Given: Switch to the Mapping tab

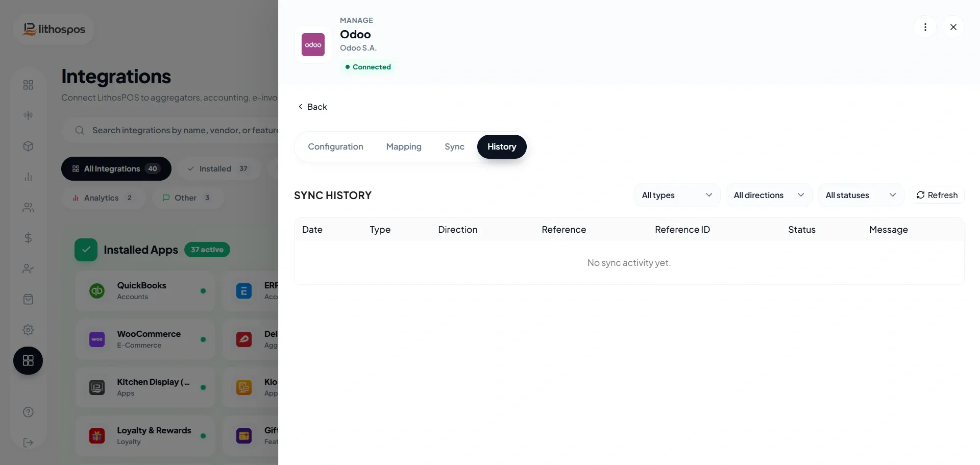Looking at the screenshot, I should coord(404,147).
